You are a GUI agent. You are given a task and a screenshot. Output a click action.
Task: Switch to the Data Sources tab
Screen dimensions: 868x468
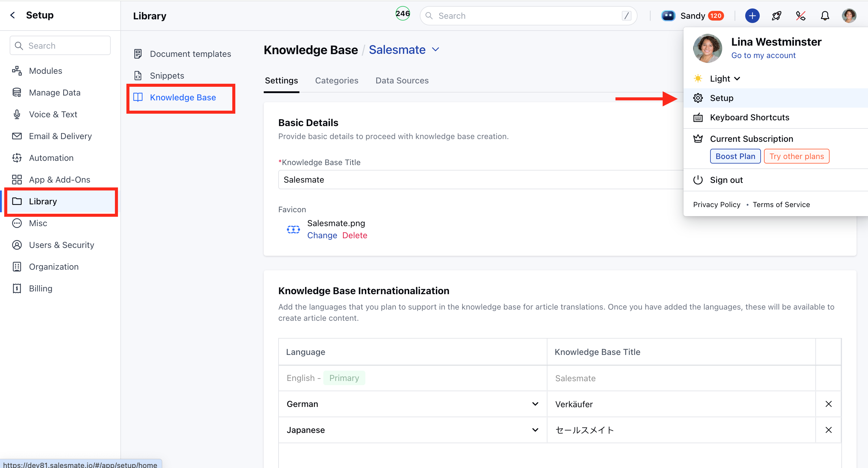tap(402, 80)
